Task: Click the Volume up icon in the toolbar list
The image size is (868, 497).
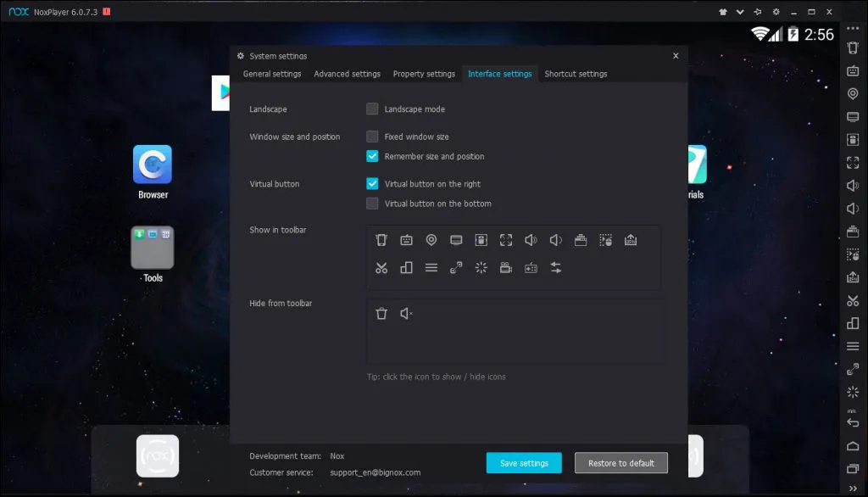Action: (531, 240)
